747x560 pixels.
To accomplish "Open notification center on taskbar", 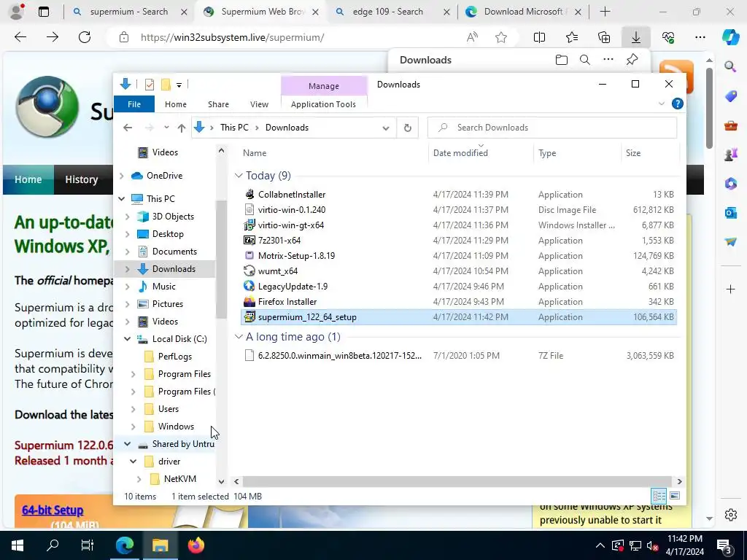I will (x=726, y=545).
